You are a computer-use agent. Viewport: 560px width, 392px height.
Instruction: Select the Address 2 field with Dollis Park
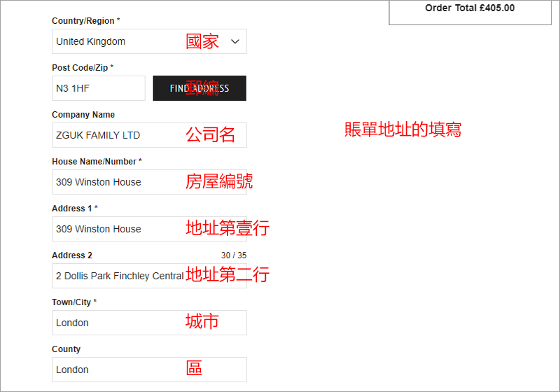(x=119, y=276)
